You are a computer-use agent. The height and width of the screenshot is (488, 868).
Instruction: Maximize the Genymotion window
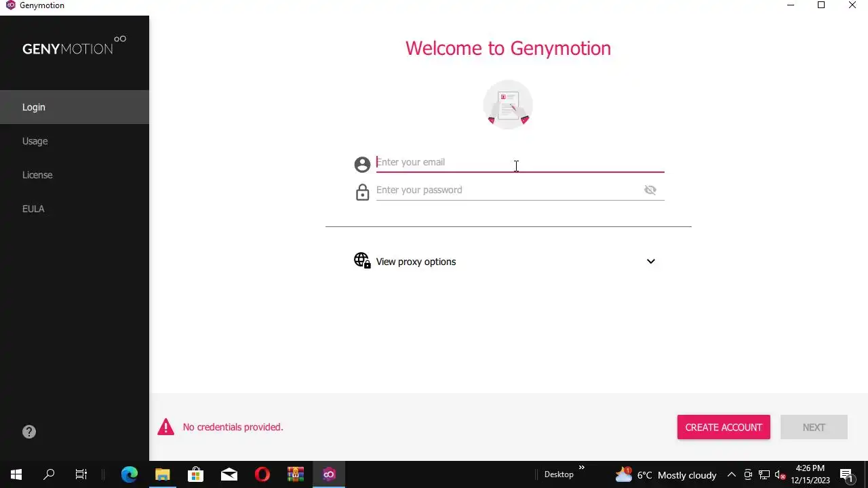[x=821, y=5]
